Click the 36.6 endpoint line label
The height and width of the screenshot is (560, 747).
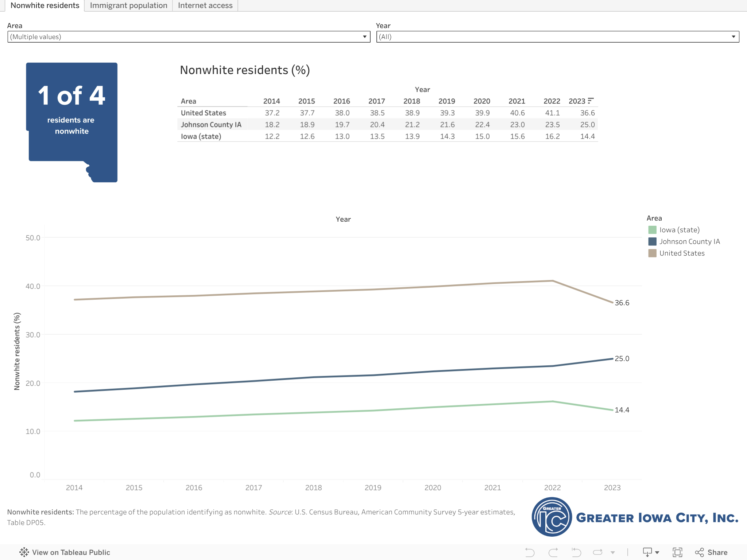click(x=622, y=303)
